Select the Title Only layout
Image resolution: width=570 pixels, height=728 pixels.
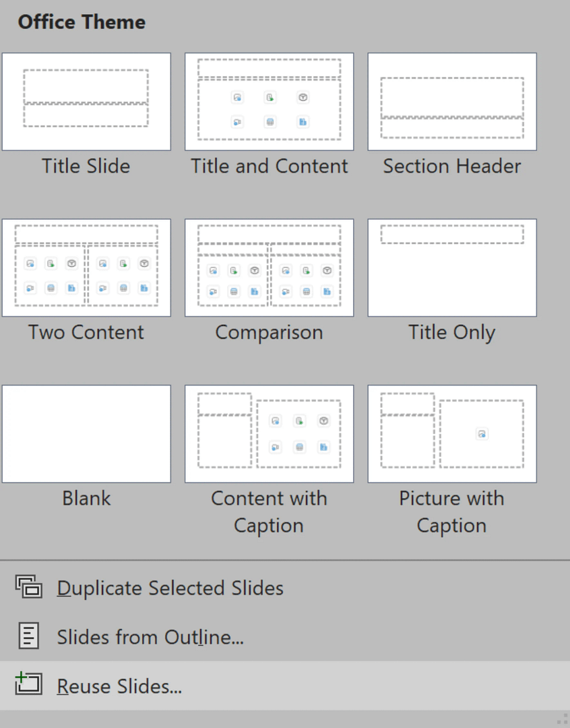coord(451,267)
